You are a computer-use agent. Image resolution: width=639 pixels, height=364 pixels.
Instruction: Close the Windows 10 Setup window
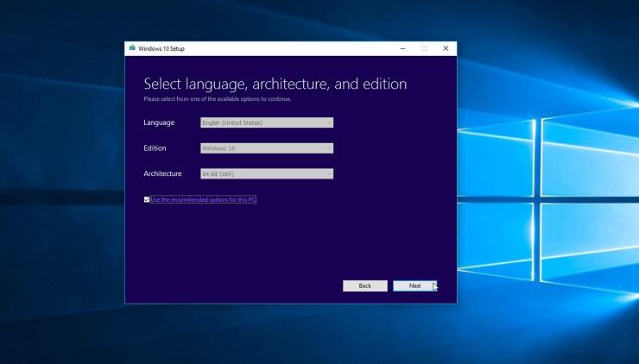click(x=446, y=48)
